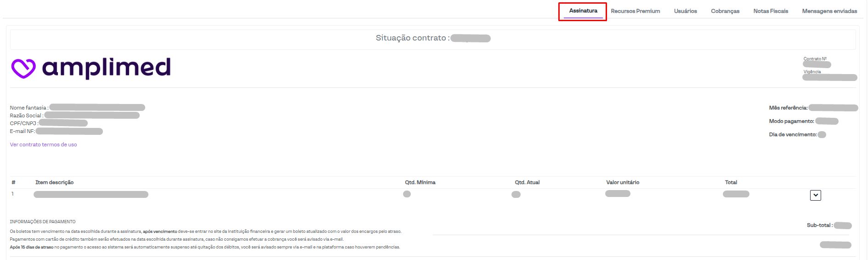Click the 'Qtd. Atual' column header

click(x=527, y=183)
